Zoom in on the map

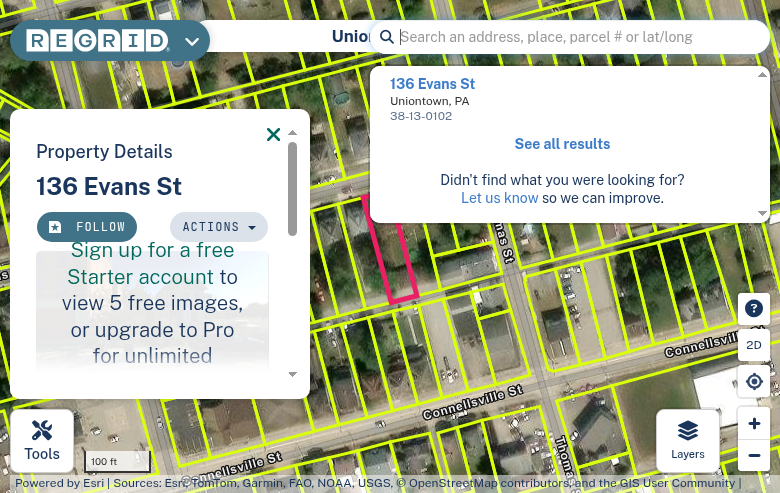[x=754, y=424]
